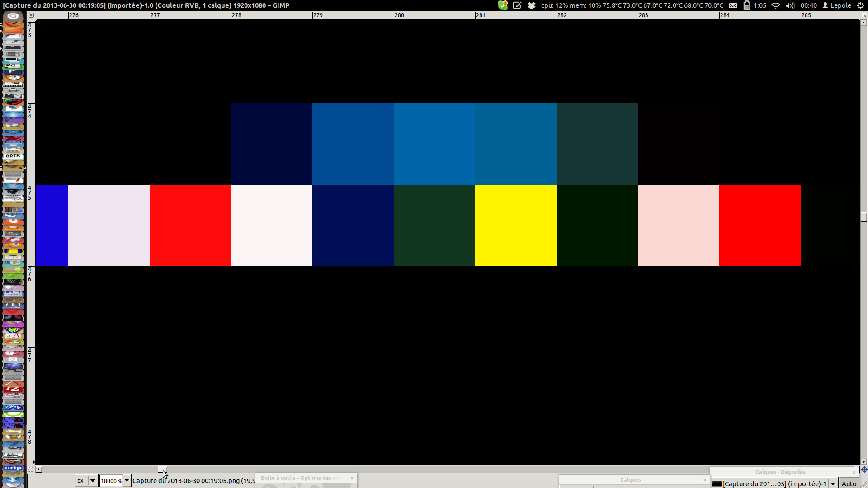The height and width of the screenshot is (488, 868).
Task: Expand the 18000% zoom dropdown
Action: [127, 481]
